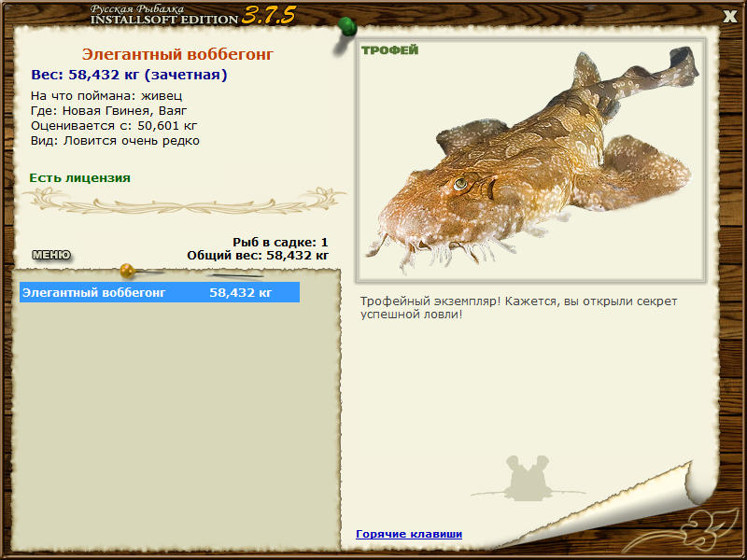Click the 3.7.5 version number
The image size is (747, 560).
click(x=269, y=15)
